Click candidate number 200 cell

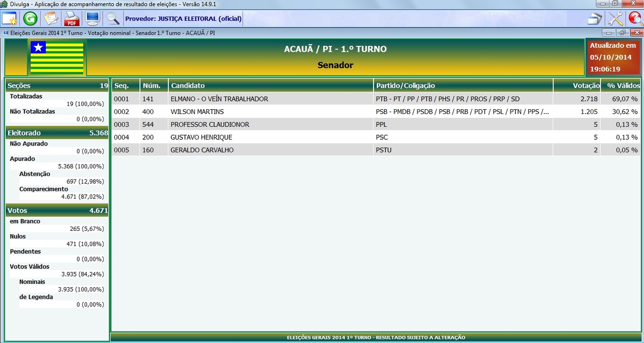pos(155,137)
